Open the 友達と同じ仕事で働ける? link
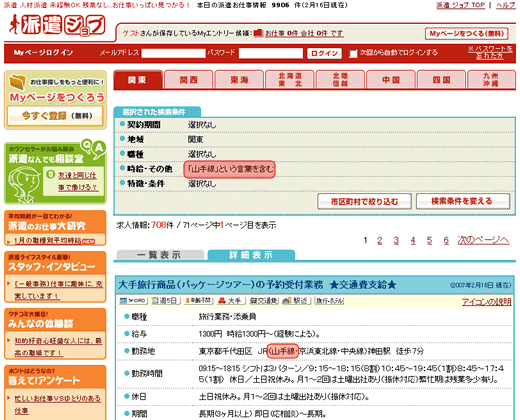520x420 pixels. [x=77, y=181]
